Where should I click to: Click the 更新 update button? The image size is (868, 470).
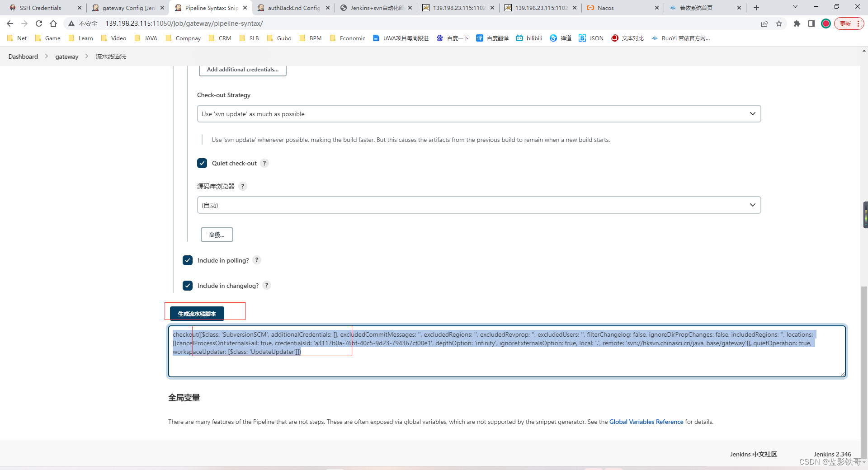click(x=849, y=23)
